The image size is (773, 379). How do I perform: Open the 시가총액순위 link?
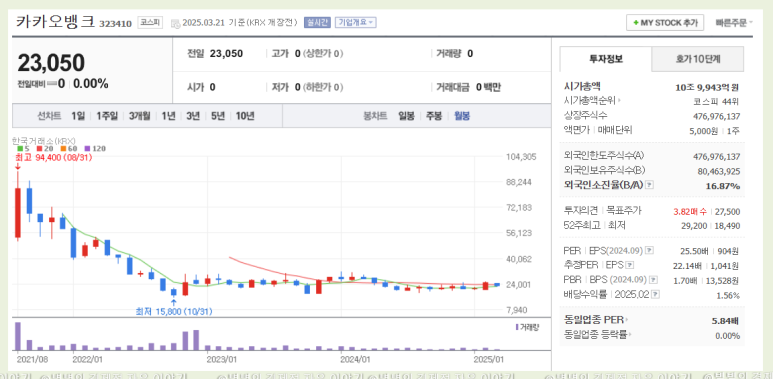click(592, 101)
